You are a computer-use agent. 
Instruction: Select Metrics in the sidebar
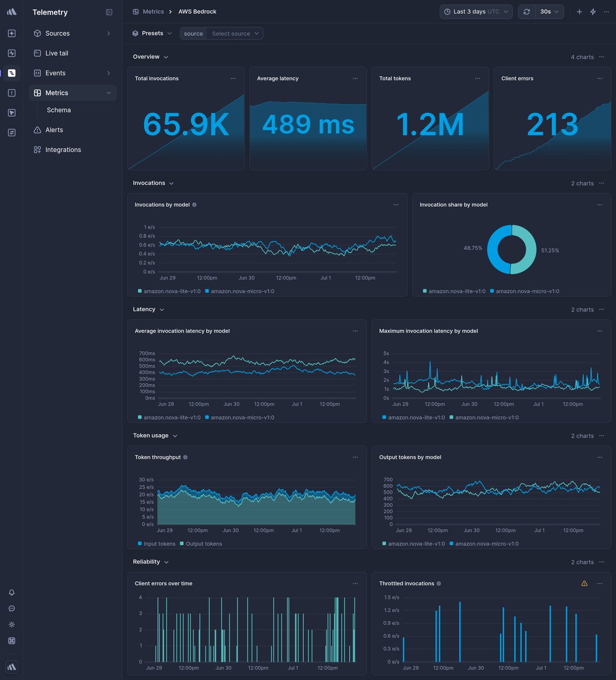[x=72, y=93]
